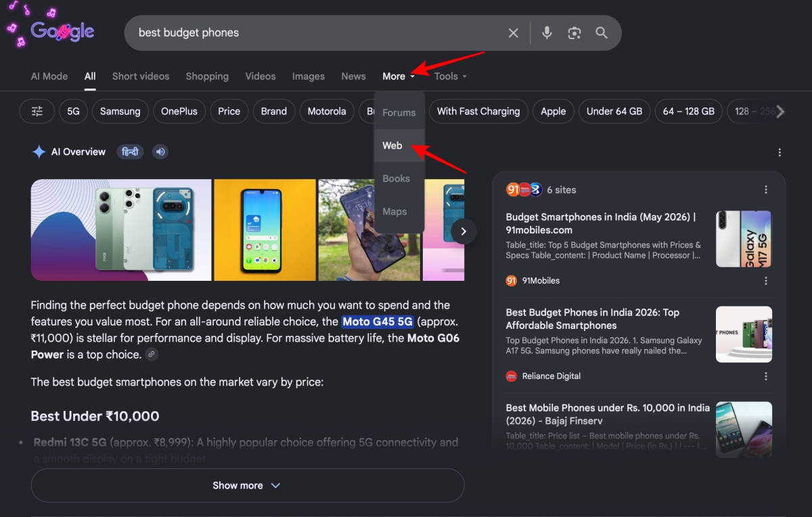This screenshot has height=517, width=812.
Task: Select the Brand filter chip
Action: [274, 111]
